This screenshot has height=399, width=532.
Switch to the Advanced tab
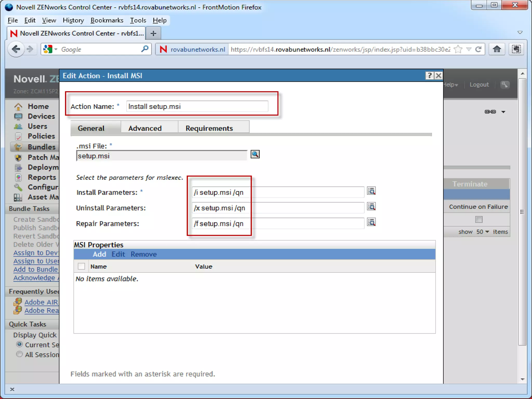coord(145,128)
